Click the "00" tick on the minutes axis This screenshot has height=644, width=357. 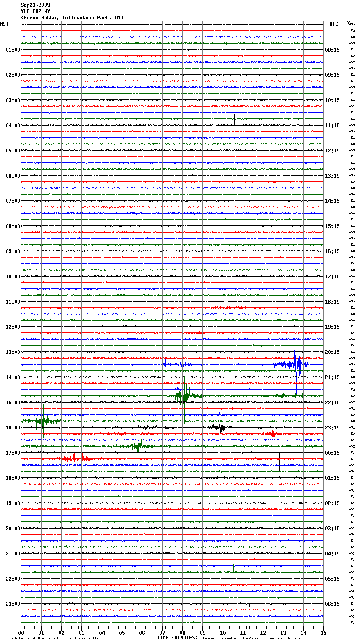tap(21, 633)
